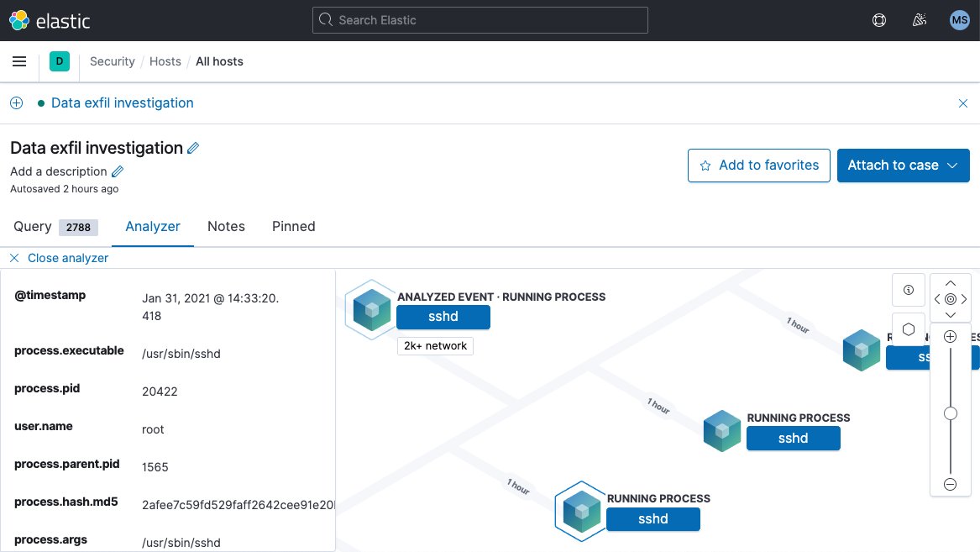Image resolution: width=980 pixels, height=552 pixels.
Task: Click the Close analyzer link
Action: click(60, 258)
